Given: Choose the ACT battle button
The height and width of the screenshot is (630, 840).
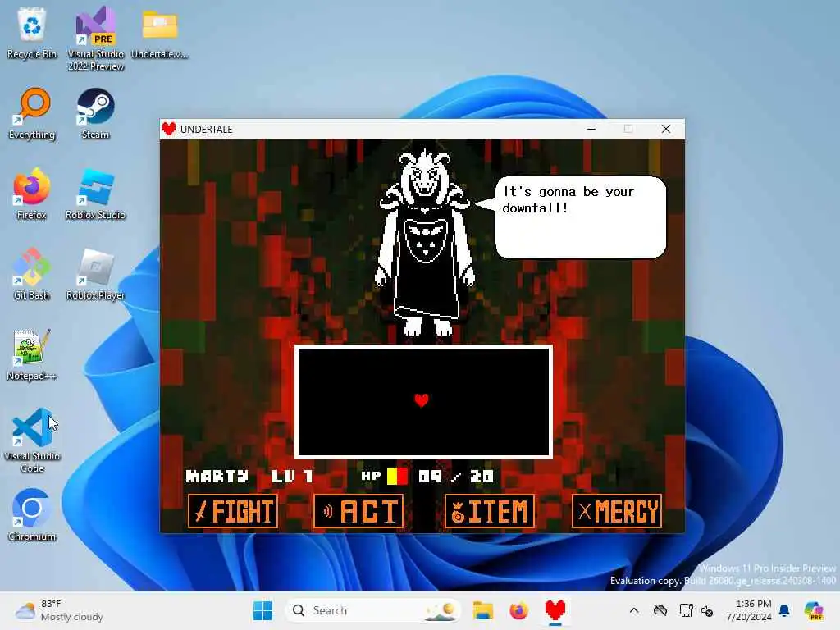Looking at the screenshot, I should (358, 511).
